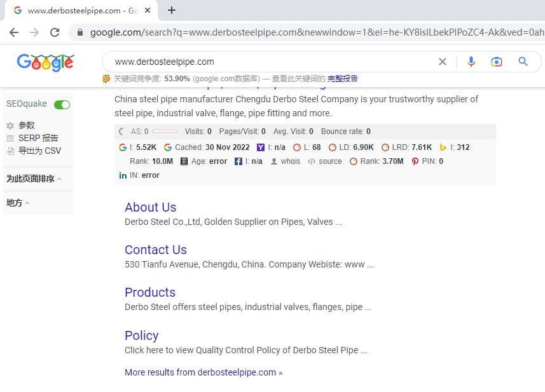Screen dimensions: 545x392
Task: Click the Semrush L: 68 icon
Action: 297,147
